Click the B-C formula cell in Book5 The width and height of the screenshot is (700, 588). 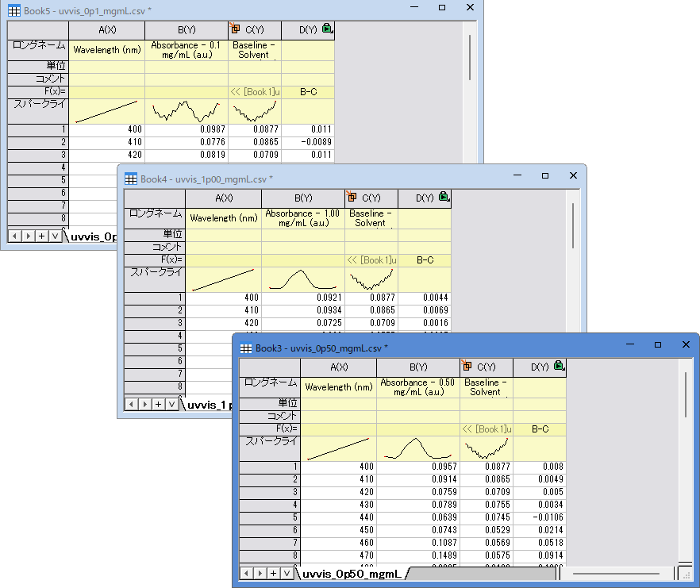308,92
